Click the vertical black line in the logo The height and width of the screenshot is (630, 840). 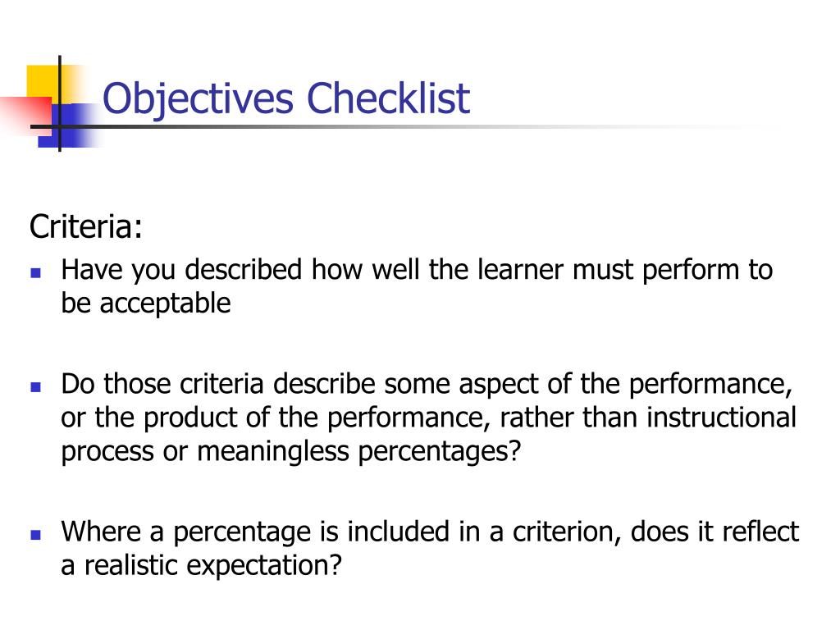point(59,103)
